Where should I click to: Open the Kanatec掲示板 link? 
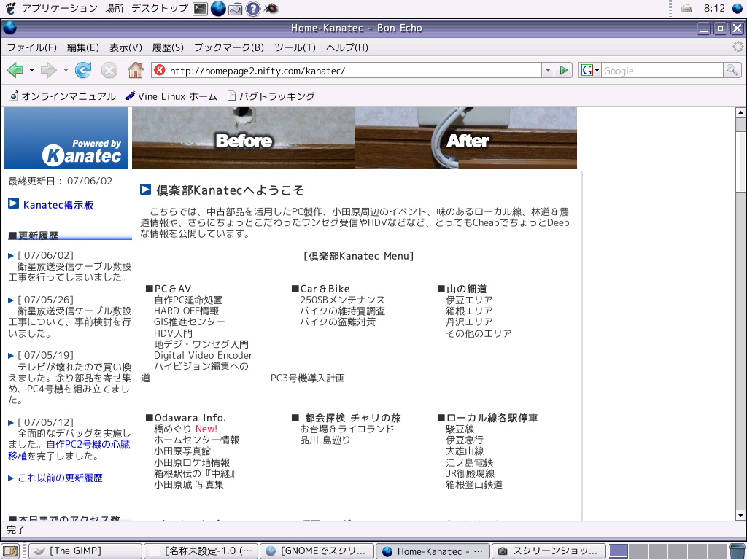pyautogui.click(x=58, y=205)
